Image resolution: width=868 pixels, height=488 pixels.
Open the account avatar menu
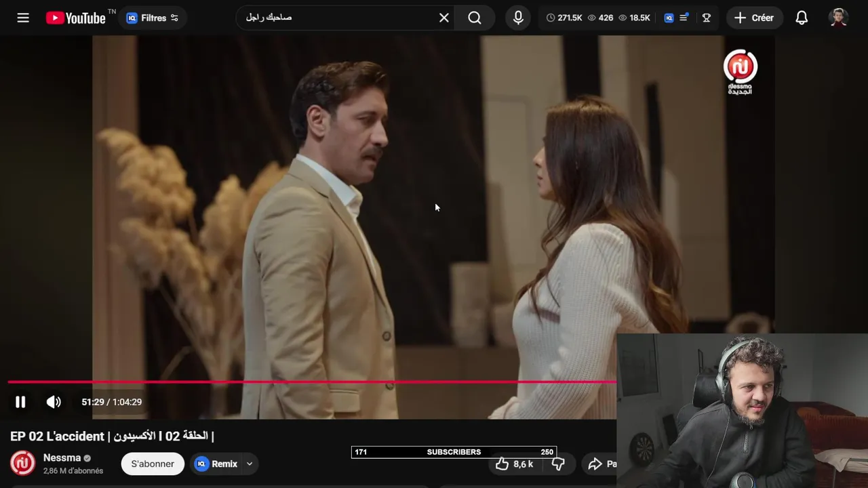839,18
